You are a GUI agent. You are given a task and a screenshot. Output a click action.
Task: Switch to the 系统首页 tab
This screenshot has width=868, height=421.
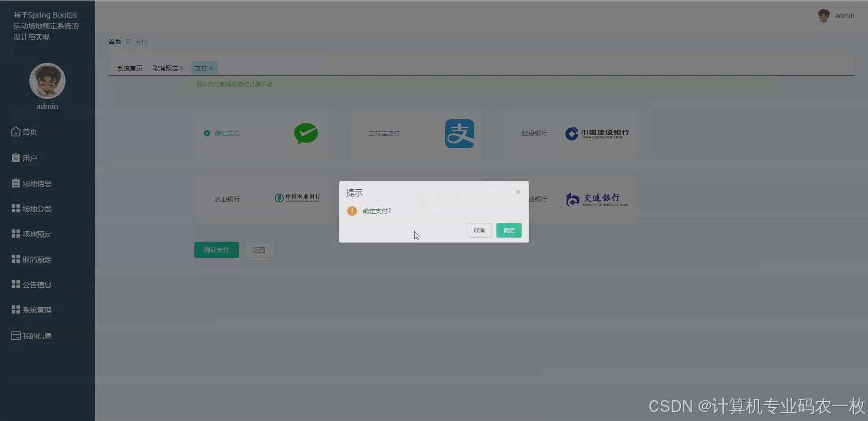130,68
